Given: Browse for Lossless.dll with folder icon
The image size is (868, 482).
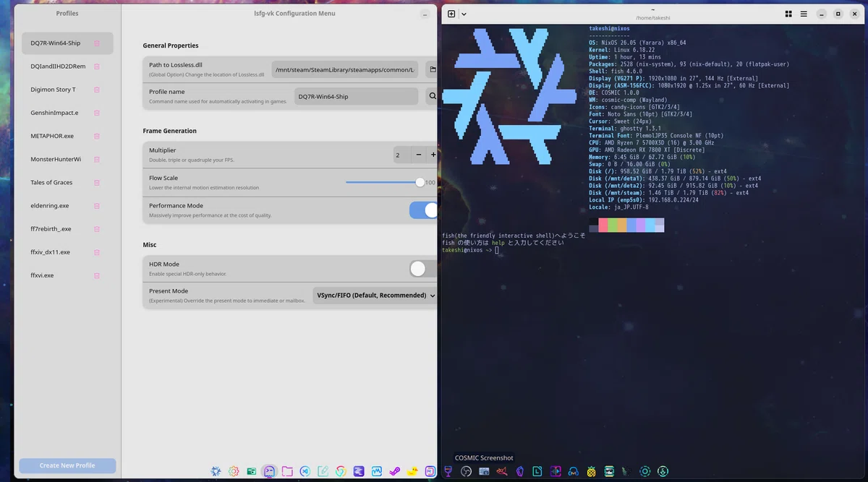Looking at the screenshot, I should (432, 69).
